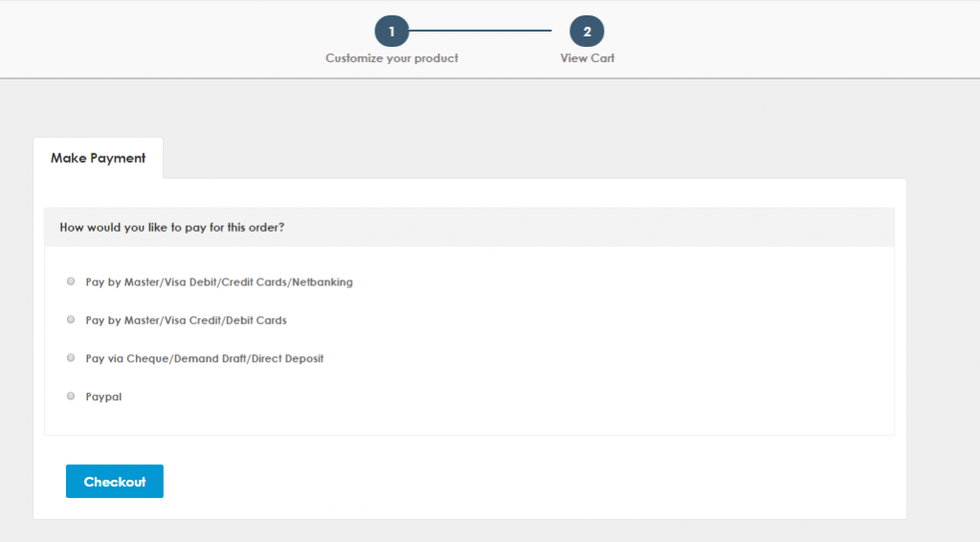
Task: Click the word 'Netbanking' in first option
Action: [324, 282]
